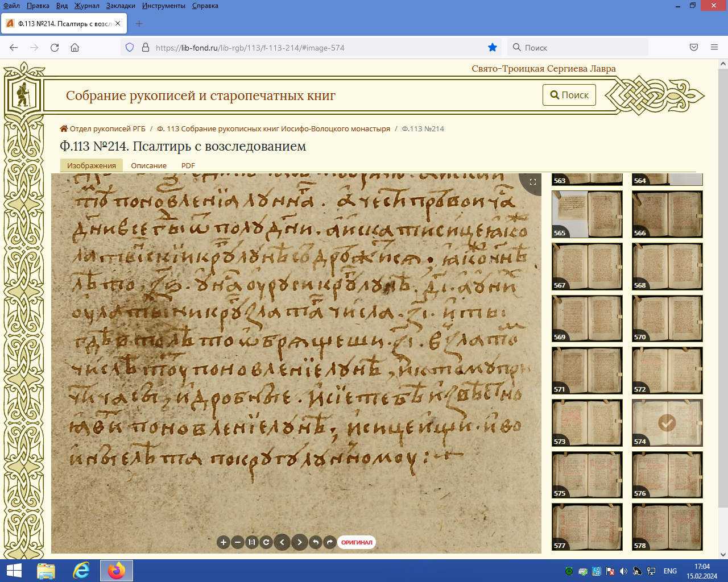Screen dimensions: 728x582
Task: Open the PDF tab
Action: point(188,165)
